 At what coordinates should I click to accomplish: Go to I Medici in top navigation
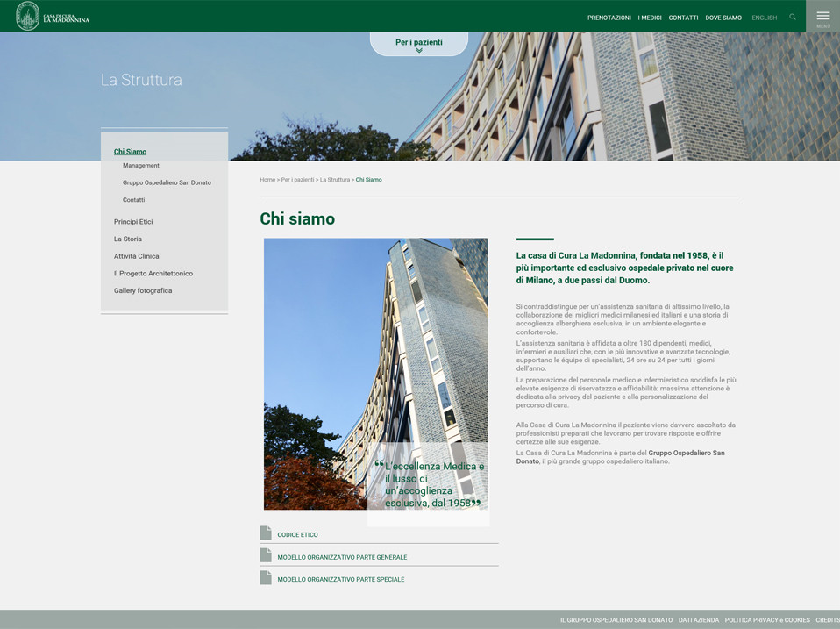[x=649, y=18]
